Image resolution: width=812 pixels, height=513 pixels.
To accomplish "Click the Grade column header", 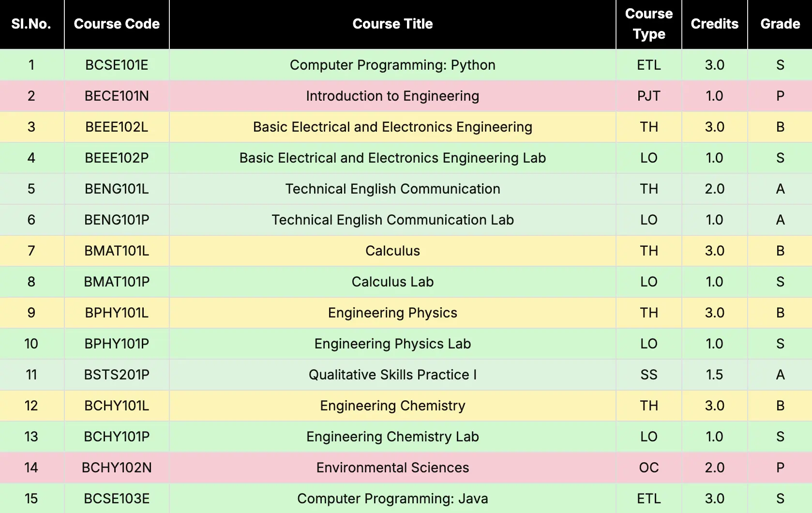I will tap(780, 24).
